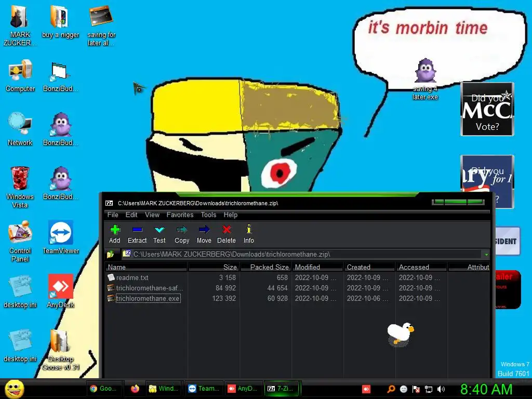
Task: Select the Windows Vista recycle bin icon
Action: (x=20, y=187)
